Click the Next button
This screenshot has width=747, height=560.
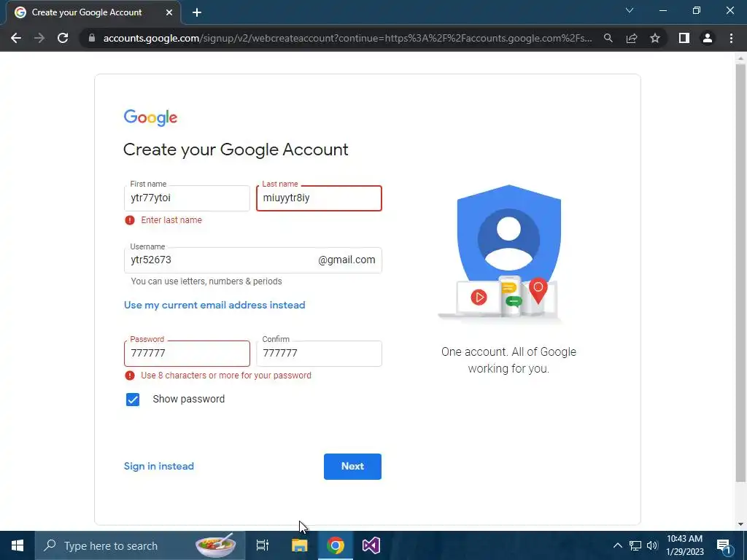coord(352,467)
